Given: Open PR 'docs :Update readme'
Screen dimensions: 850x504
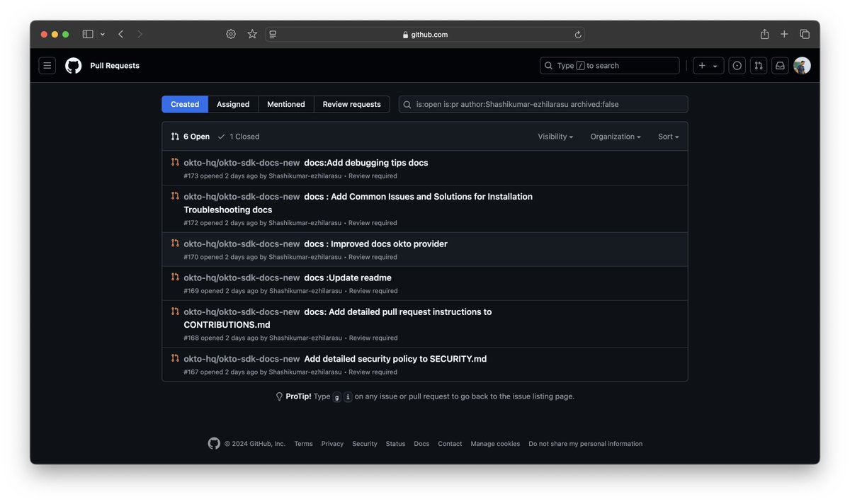Looking at the screenshot, I should pos(348,278).
